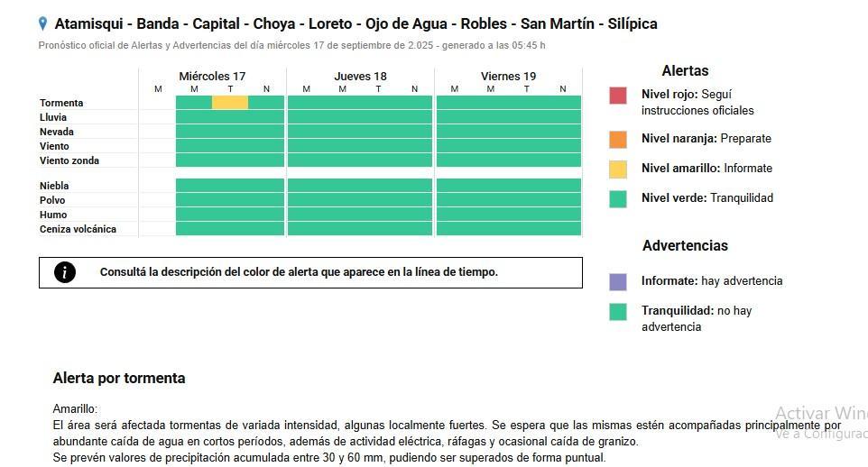Image resolution: width=868 pixels, height=467 pixels.
Task: Select the red Nivel rojo swatch
Action: click(618, 96)
